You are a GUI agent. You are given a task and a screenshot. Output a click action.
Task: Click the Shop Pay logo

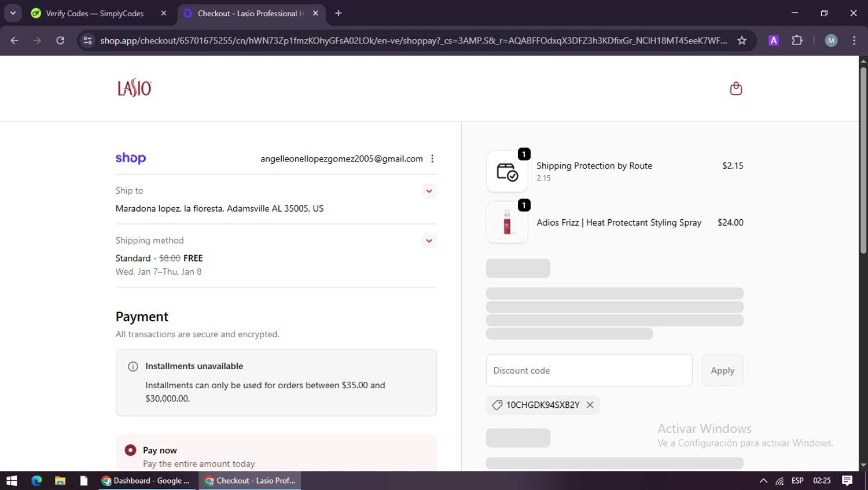coord(131,158)
